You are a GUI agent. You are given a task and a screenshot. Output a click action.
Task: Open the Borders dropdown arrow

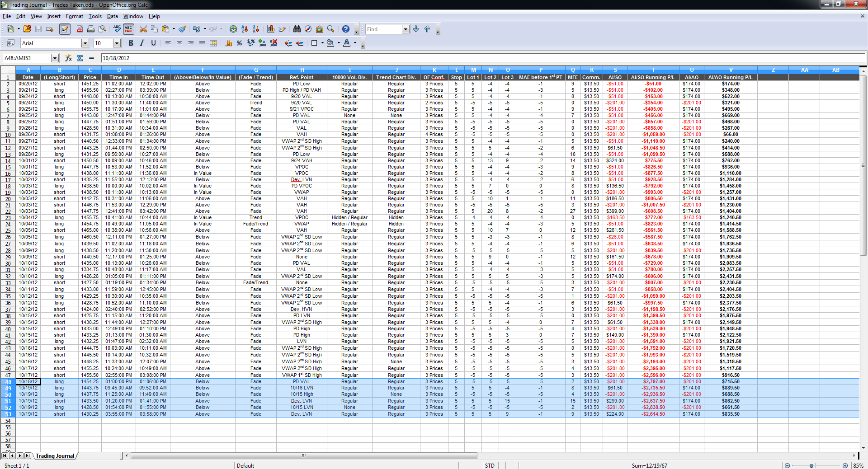tap(322, 43)
